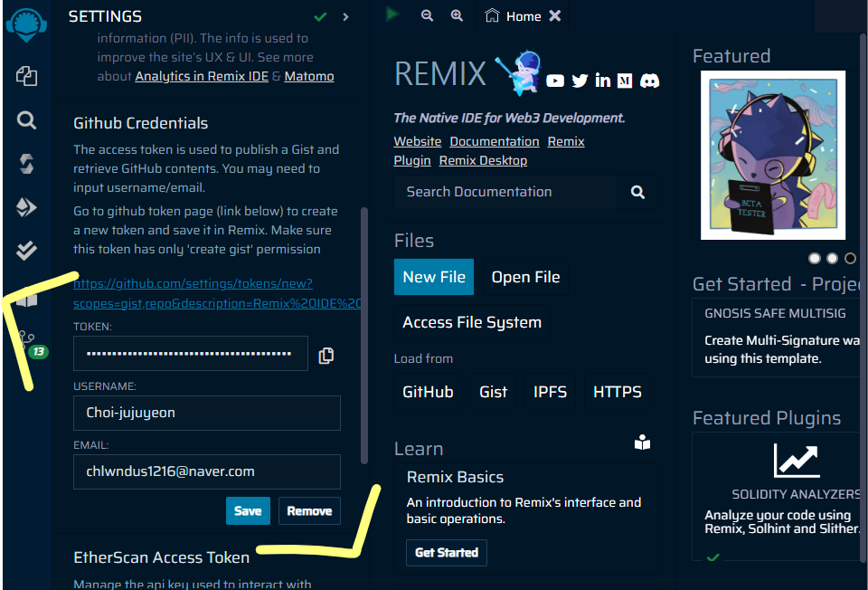This screenshot has width=868, height=590.
Task: Run script with the green play icon
Action: [392, 14]
